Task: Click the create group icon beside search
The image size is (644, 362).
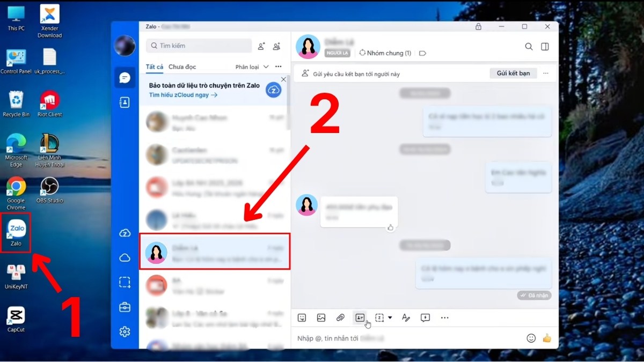Action: pos(276,46)
